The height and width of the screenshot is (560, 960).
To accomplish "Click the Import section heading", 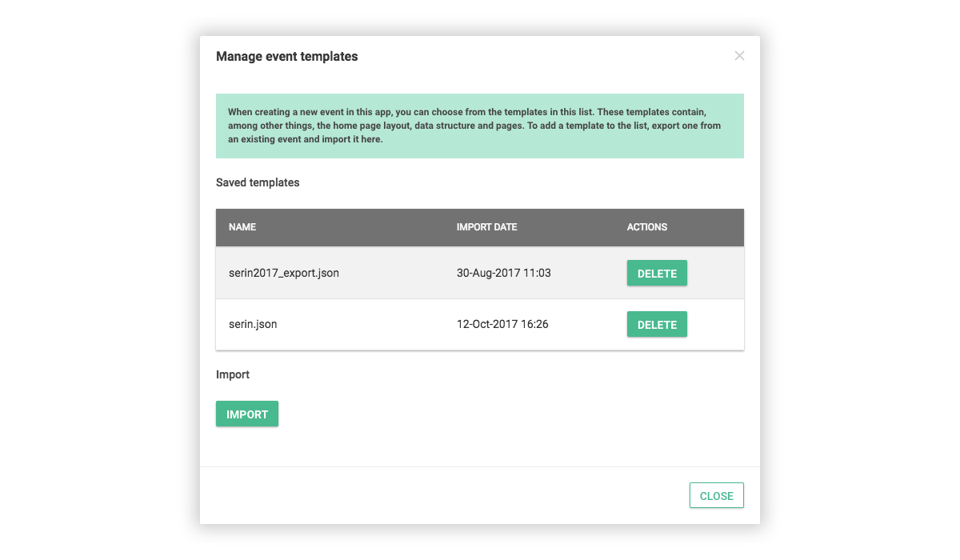I will 233,374.
